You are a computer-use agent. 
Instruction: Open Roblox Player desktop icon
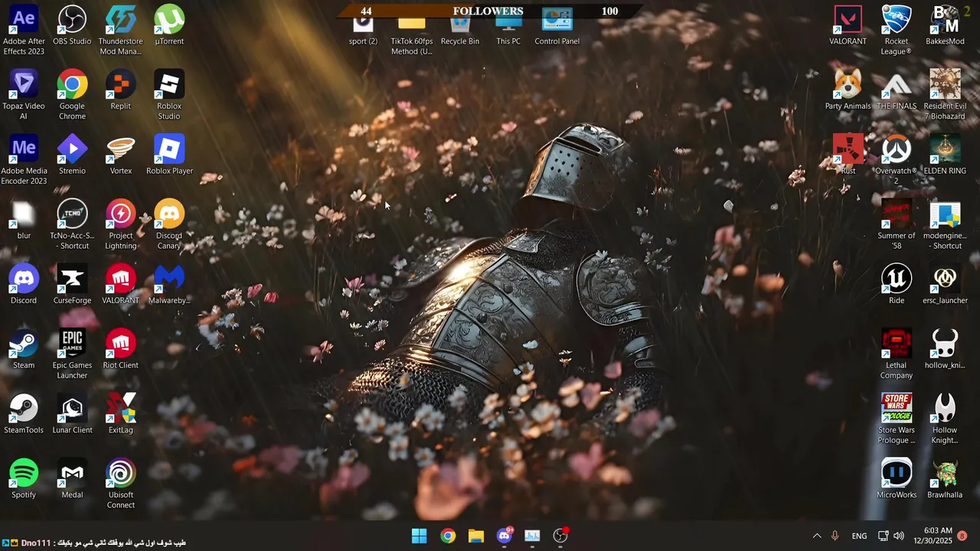click(x=169, y=155)
